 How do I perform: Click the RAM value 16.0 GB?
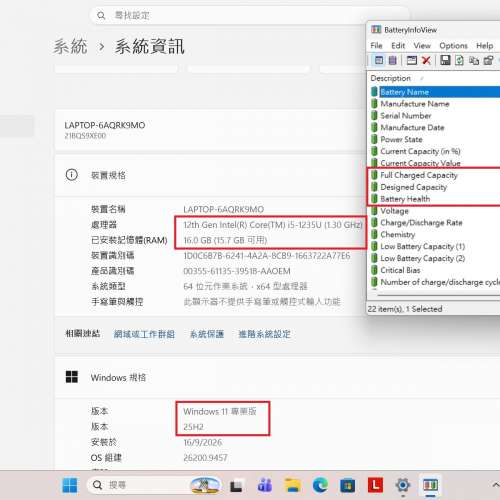coord(225,240)
